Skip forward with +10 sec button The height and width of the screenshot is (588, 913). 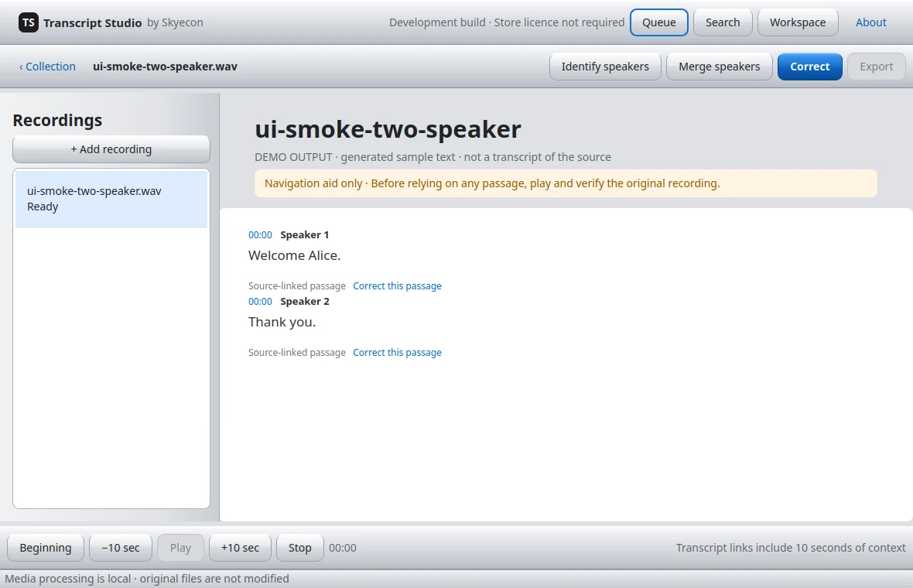tap(240, 548)
